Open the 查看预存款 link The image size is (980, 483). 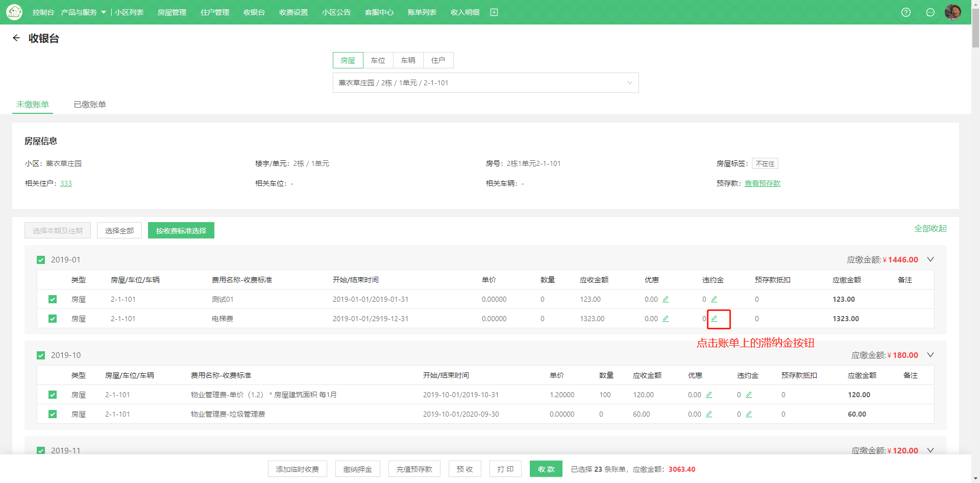coord(763,183)
